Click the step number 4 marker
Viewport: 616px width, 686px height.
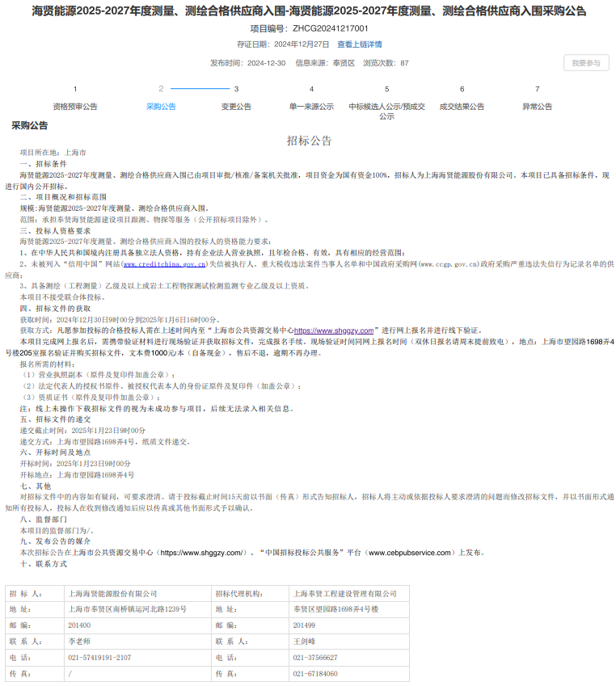(x=311, y=89)
